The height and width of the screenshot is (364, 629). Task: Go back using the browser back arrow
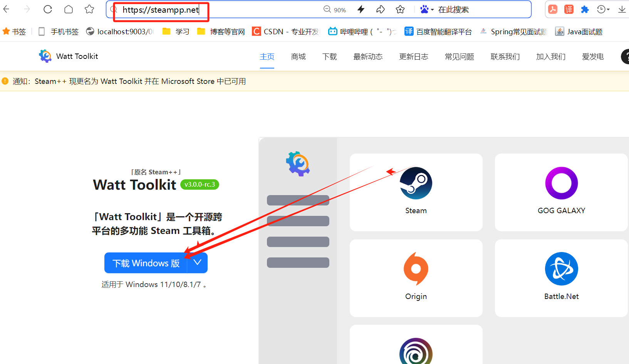pyautogui.click(x=6, y=9)
